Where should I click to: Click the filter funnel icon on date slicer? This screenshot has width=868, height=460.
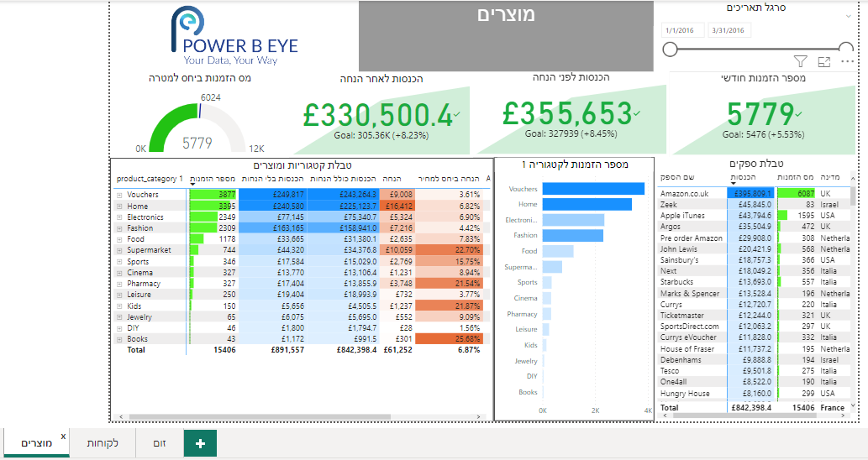801,61
